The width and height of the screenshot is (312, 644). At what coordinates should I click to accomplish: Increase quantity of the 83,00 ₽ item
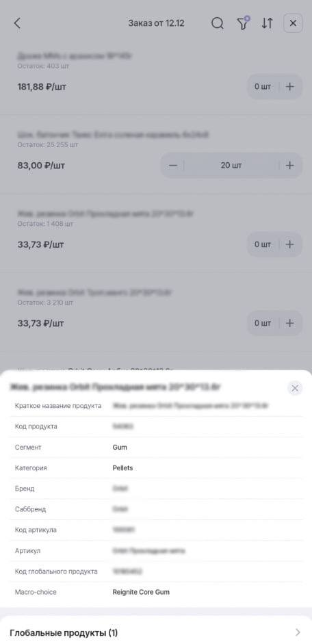[290, 166]
